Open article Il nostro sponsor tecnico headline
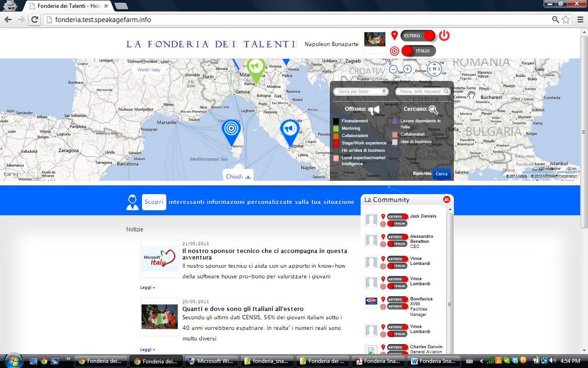Image resolution: width=588 pixels, height=368 pixels. tap(265, 254)
